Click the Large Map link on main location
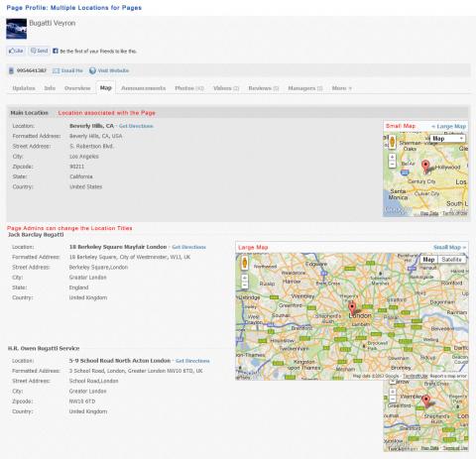The image size is (476, 459). (x=449, y=126)
